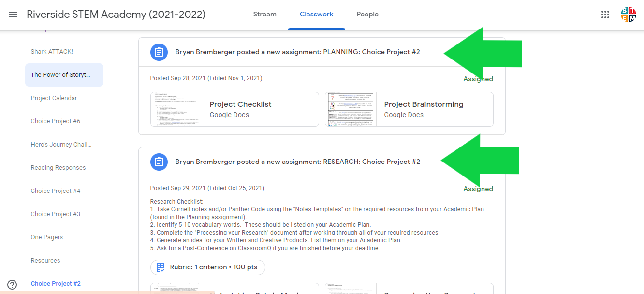Click the RESEARCH assignment clipboard icon
Screen dimensions: 644x294
[x=159, y=162]
